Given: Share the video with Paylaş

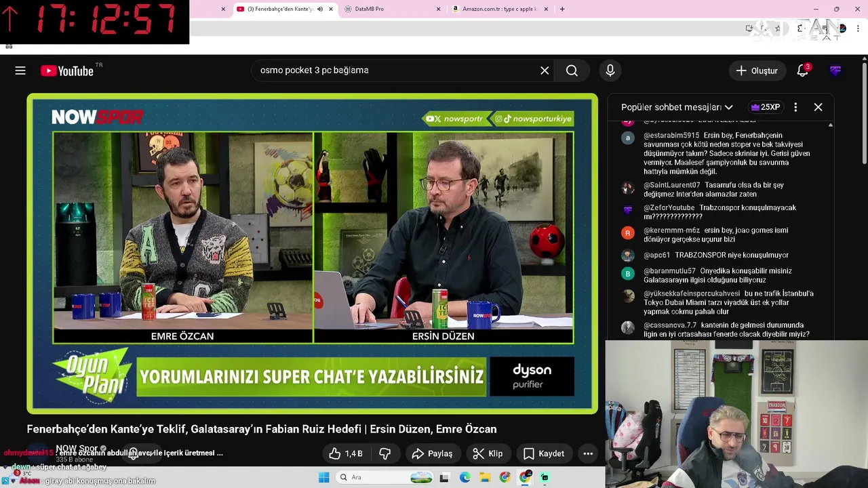Looking at the screenshot, I should click(x=433, y=453).
